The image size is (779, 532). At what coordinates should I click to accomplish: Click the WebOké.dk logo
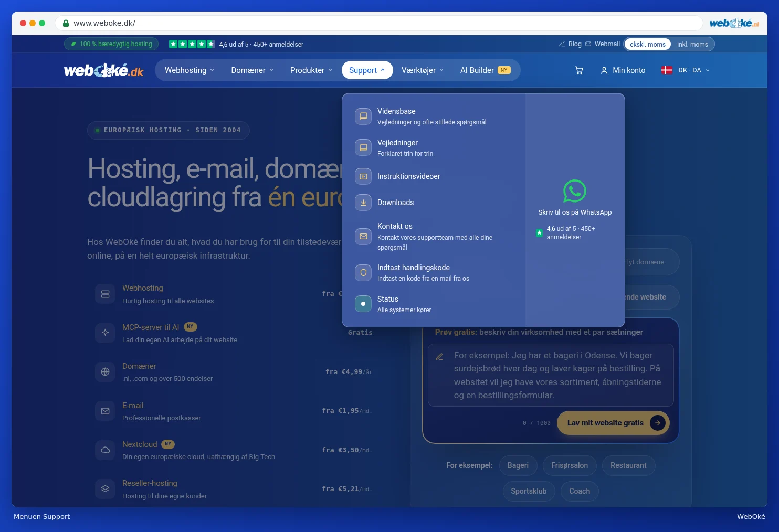coord(103,70)
